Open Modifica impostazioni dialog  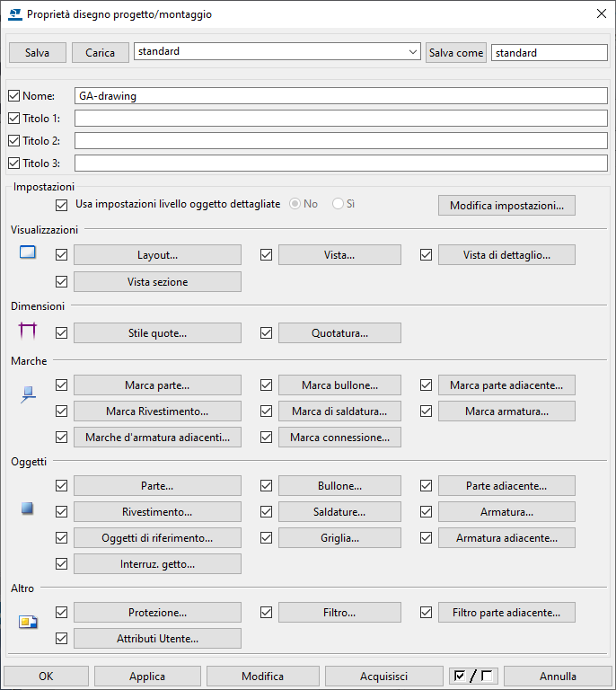(x=506, y=206)
